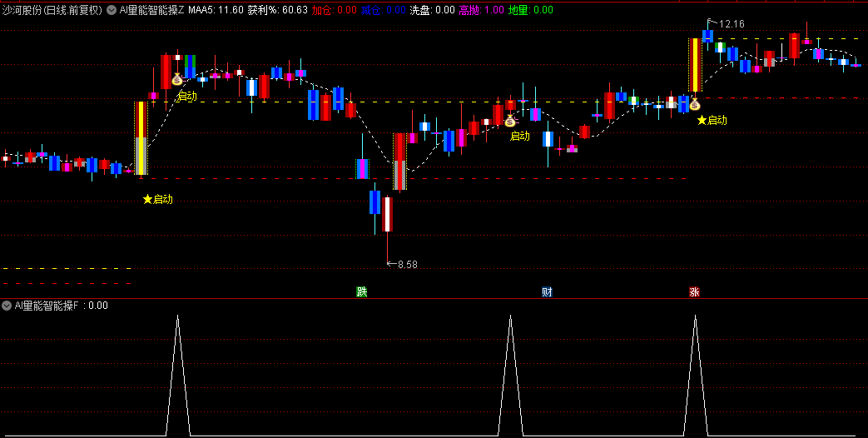This screenshot has height=438, width=868.
Task: Click the MAA5: 11.60 value
Action: point(216,10)
